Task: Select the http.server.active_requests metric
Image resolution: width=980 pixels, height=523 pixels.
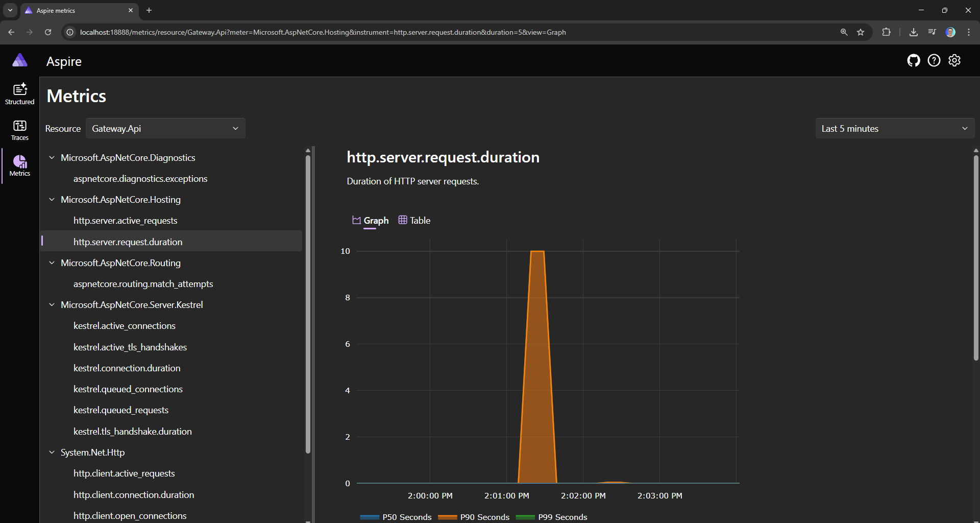Action: pos(125,221)
